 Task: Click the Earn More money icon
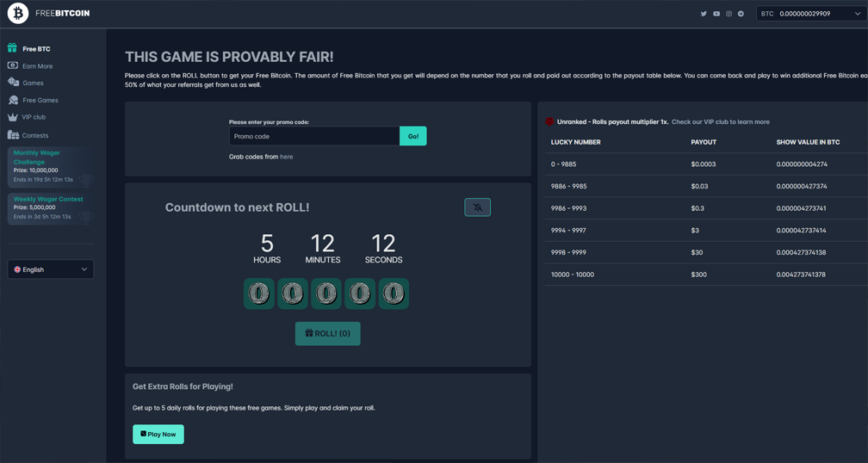[13, 65]
